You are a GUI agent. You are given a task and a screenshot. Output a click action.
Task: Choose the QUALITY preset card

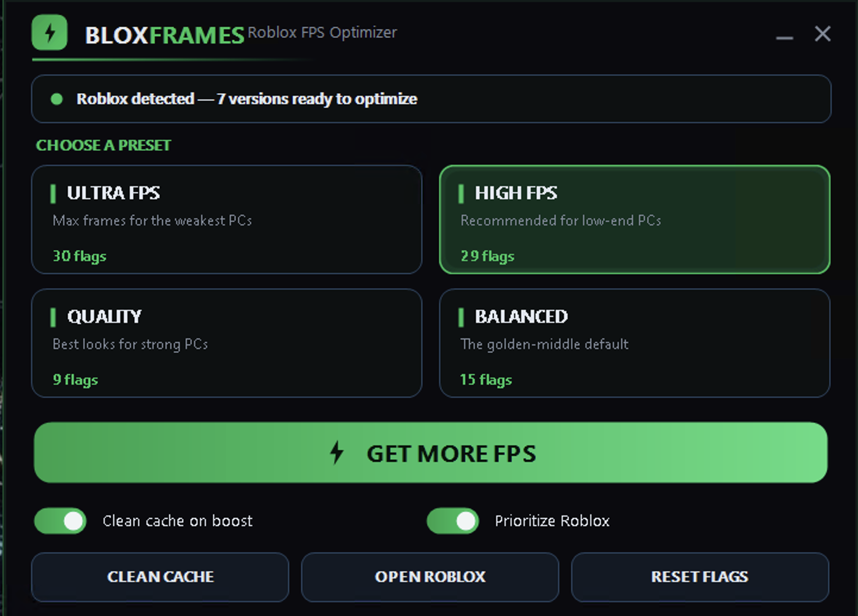[x=227, y=343]
